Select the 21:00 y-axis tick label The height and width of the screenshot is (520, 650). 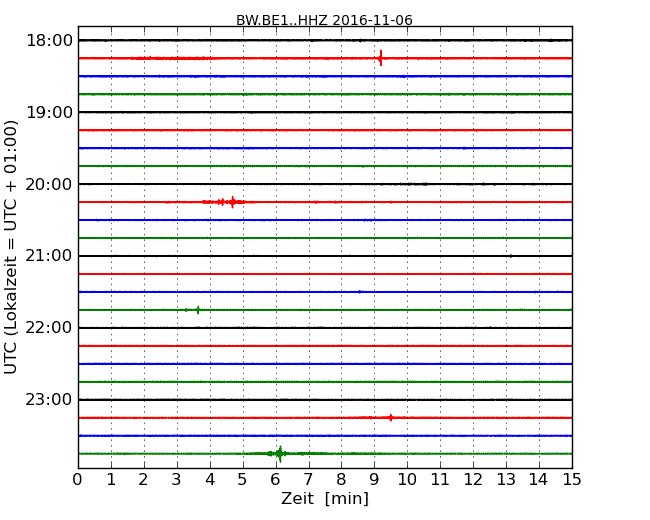point(49,256)
